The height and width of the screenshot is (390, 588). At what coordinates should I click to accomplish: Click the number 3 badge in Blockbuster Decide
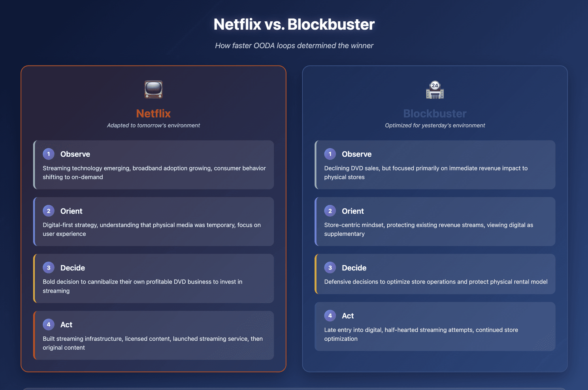point(330,268)
